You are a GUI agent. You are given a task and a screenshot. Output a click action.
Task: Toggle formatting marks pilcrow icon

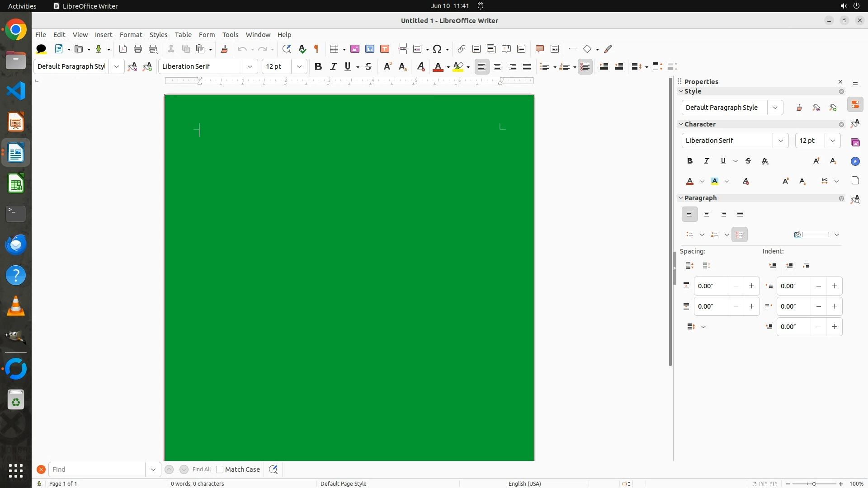(316, 49)
